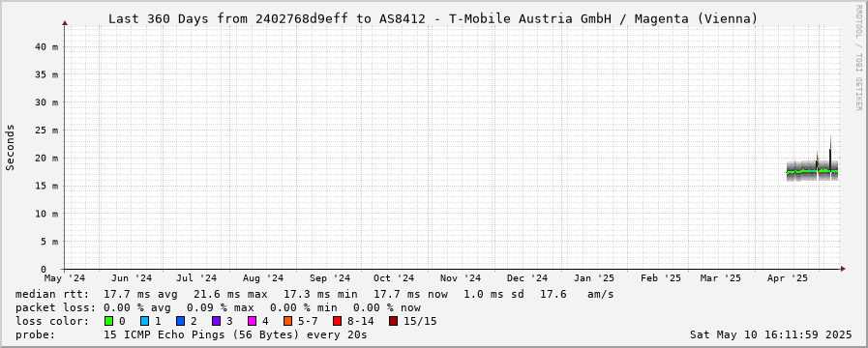Click the Seconds y-axis title

point(11,147)
